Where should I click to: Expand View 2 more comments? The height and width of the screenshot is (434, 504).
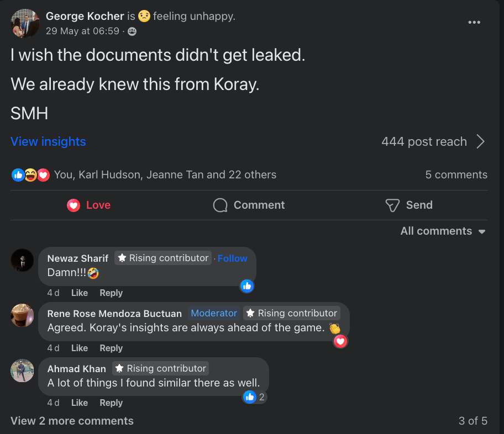pos(72,421)
